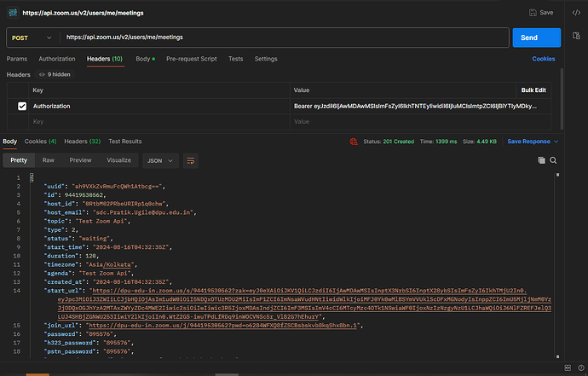This screenshot has width=588, height=376.
Task: Click the request URL input field
Action: [x=281, y=38]
